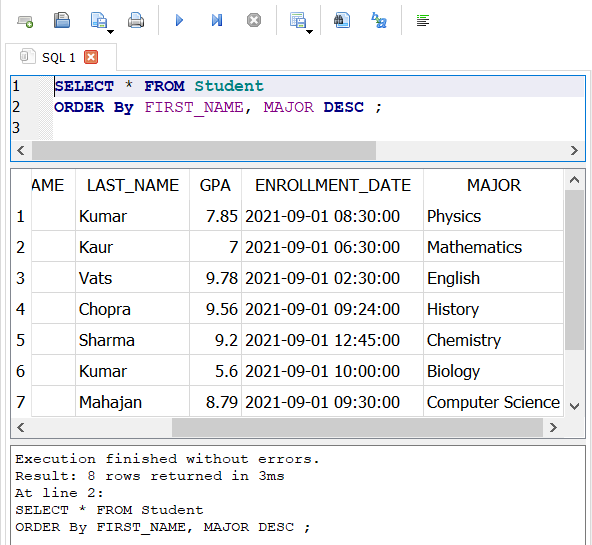The image size is (592, 545).
Task: Execute all SQL with the play icon
Action: [179, 20]
